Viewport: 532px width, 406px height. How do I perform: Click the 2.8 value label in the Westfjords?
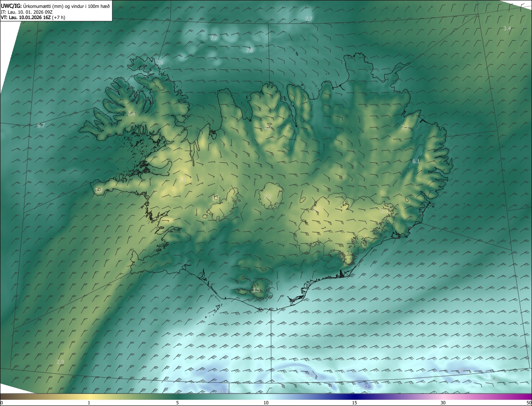tap(131, 113)
